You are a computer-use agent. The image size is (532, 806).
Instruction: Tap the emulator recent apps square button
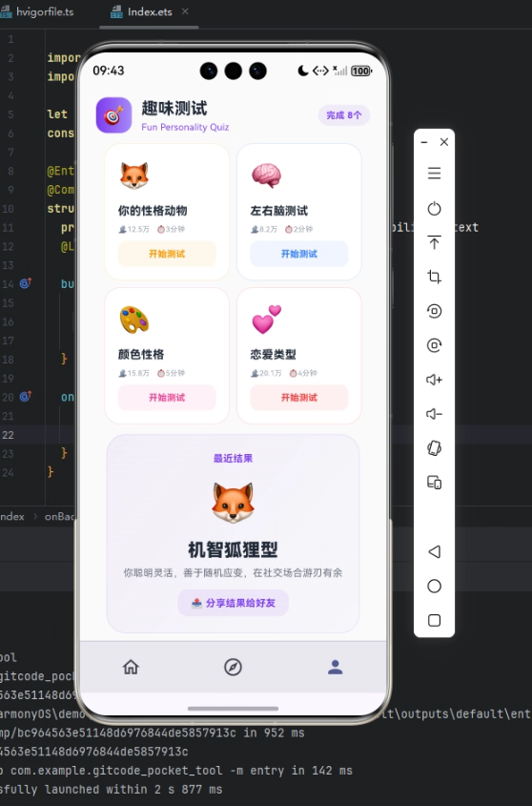click(434, 620)
